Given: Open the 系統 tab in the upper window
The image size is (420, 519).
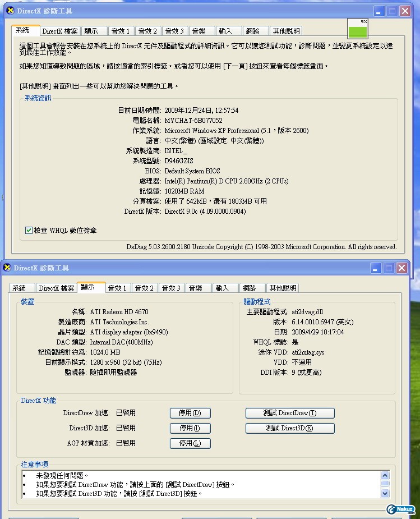Looking at the screenshot, I should [x=25, y=30].
